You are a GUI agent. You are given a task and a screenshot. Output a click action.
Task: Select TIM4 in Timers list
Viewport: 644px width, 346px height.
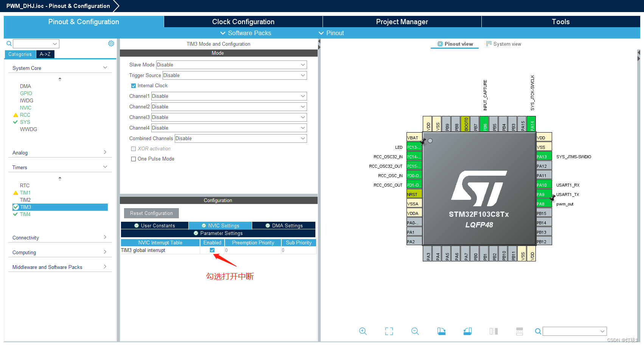pyautogui.click(x=25, y=214)
